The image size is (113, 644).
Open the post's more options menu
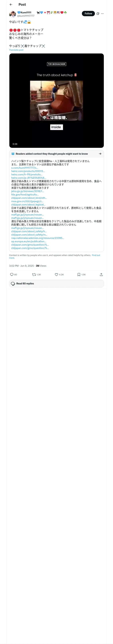102,14
